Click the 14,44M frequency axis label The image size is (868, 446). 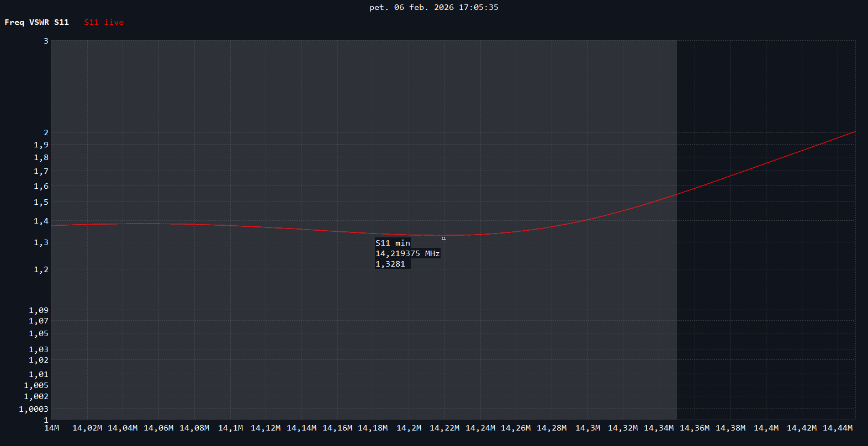click(x=838, y=428)
